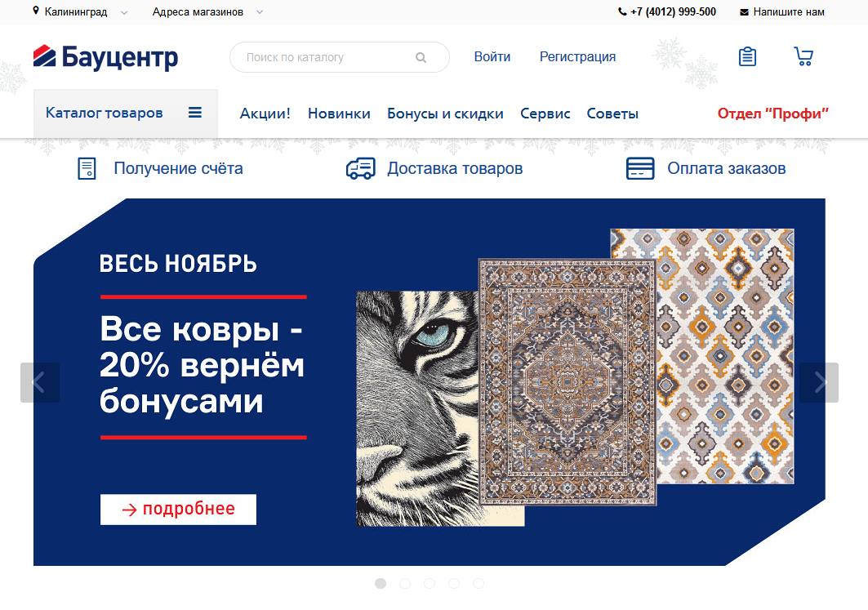Screen dimensions: 868x610
Task: Open the shopping cart icon
Action: click(803, 56)
